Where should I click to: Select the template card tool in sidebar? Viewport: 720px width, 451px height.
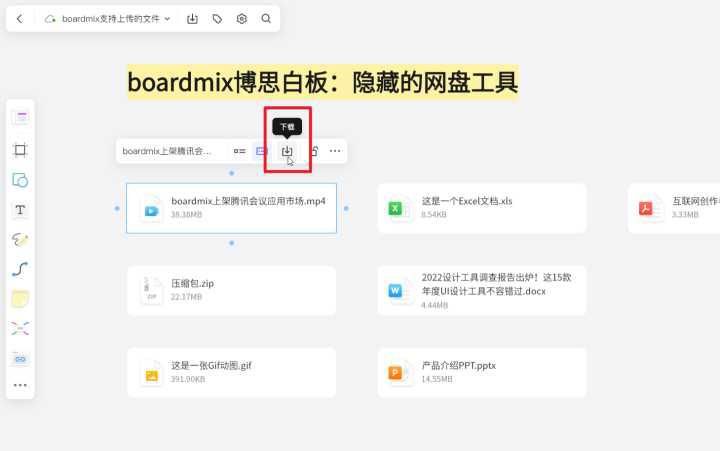pos(21,118)
